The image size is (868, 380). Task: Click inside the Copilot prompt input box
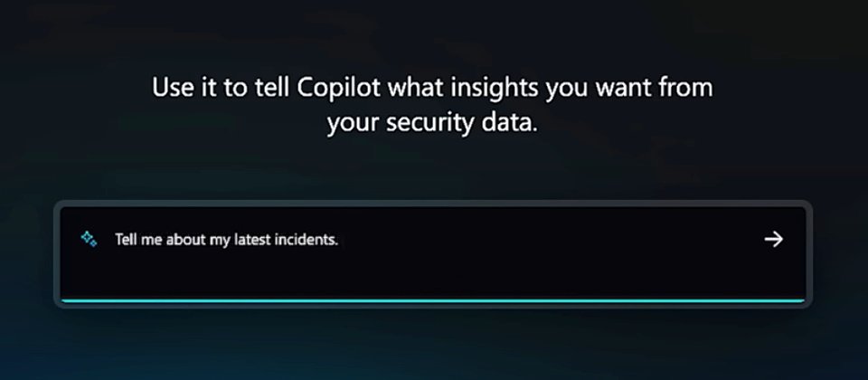(x=433, y=254)
